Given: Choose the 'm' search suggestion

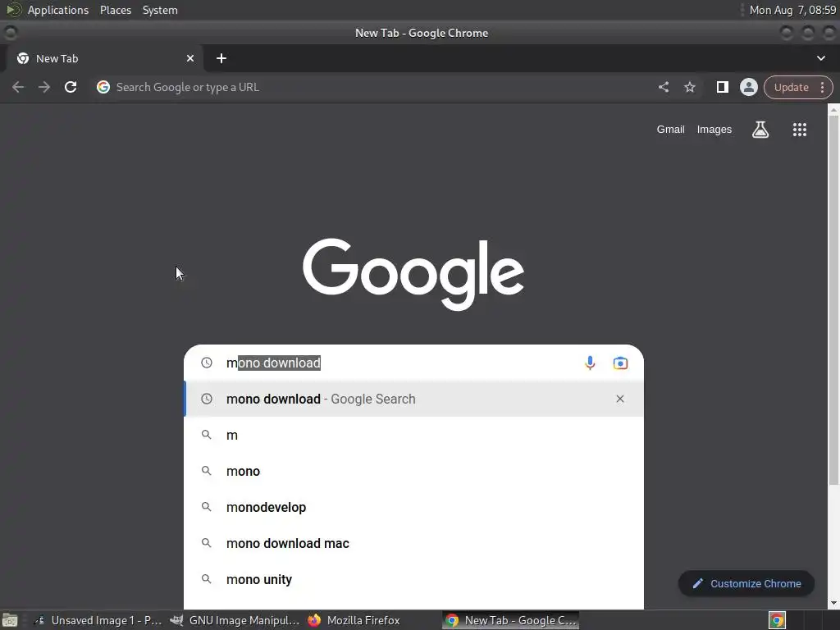Looking at the screenshot, I should point(413,435).
